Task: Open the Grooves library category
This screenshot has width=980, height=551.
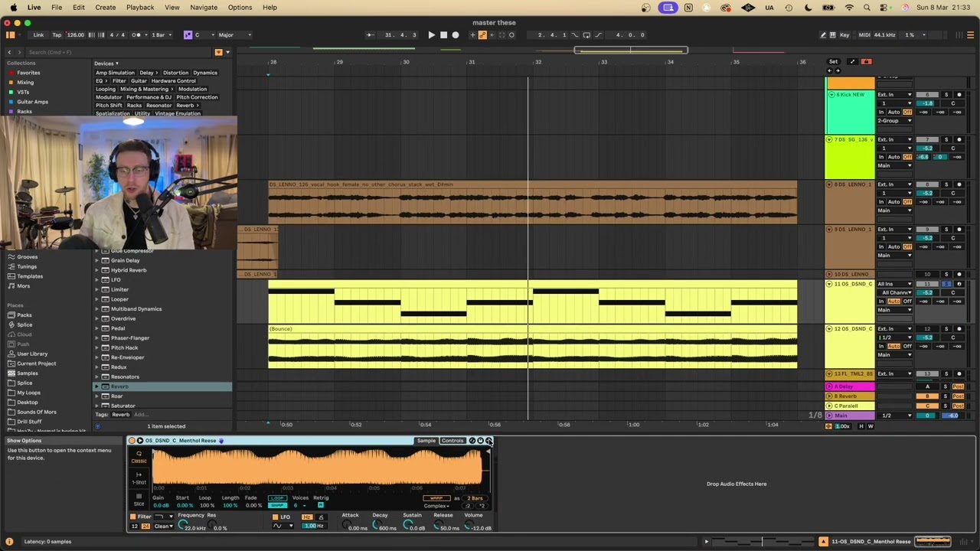Action: coord(27,257)
